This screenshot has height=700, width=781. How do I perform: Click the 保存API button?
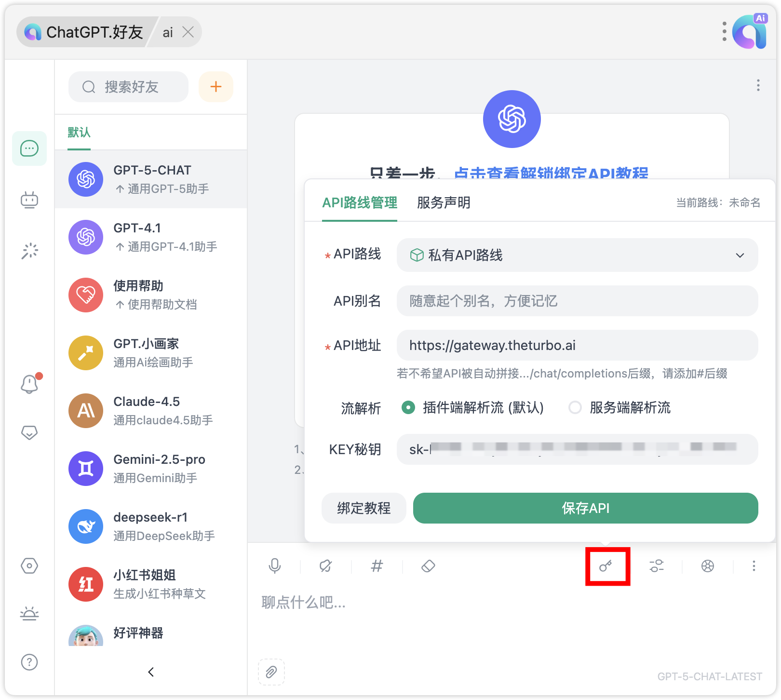[x=585, y=508]
